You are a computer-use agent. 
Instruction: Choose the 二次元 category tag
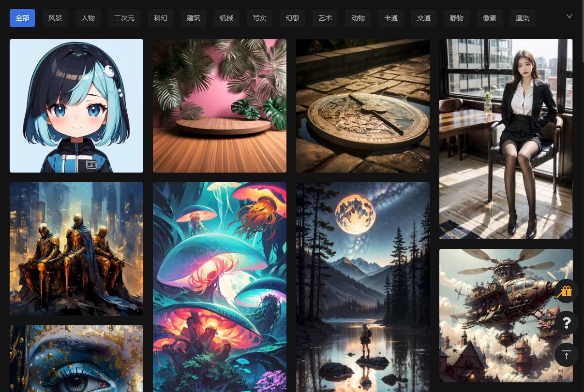124,18
